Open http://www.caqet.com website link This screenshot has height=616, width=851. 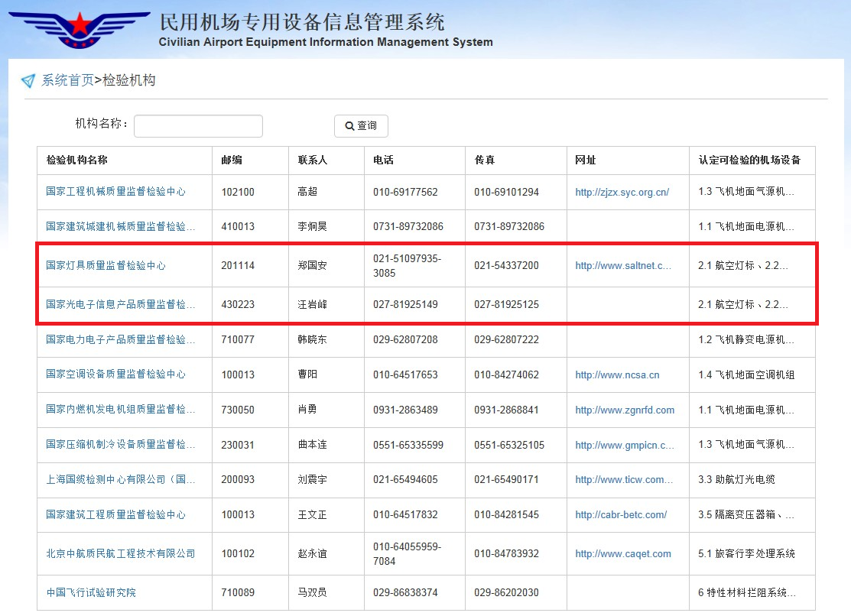(x=622, y=553)
